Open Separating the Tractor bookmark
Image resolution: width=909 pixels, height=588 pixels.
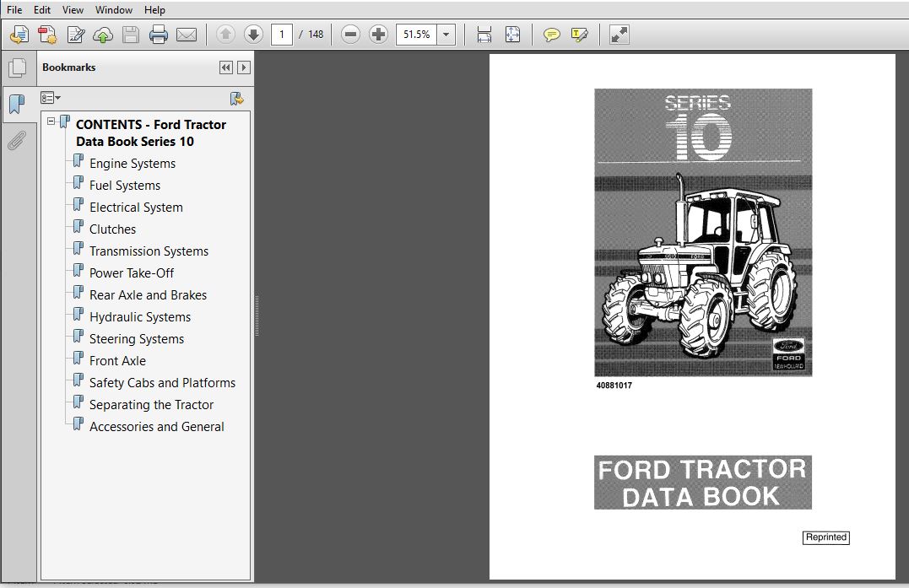[x=151, y=405]
